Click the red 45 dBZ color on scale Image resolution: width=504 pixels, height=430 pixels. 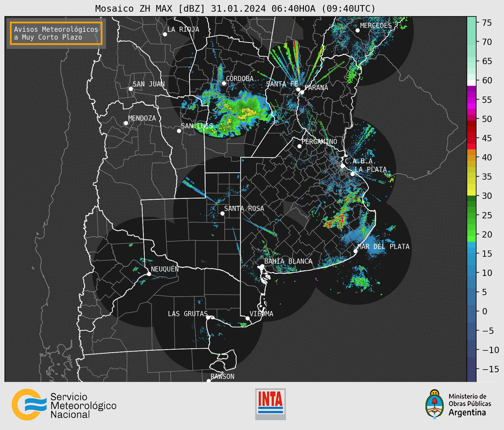471,138
